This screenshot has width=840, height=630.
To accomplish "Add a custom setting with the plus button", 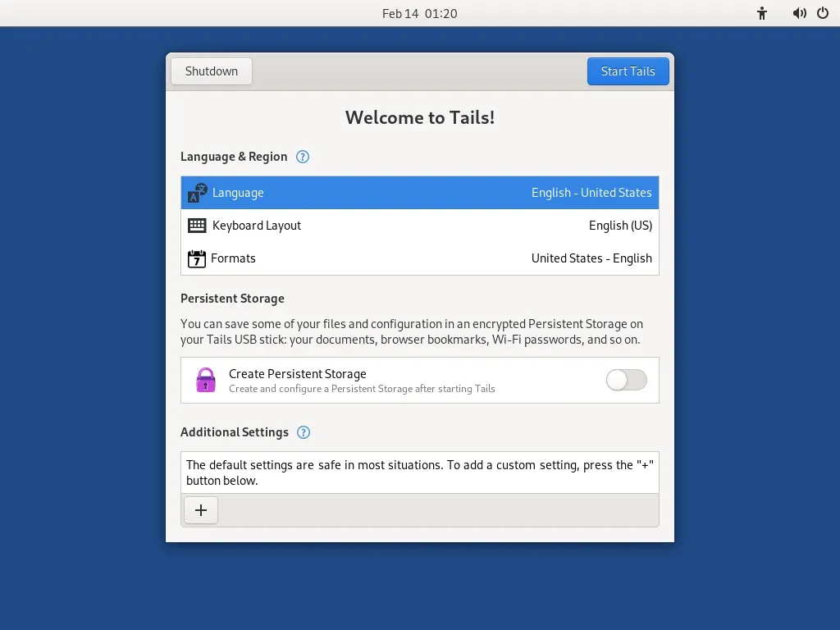I will tap(200, 509).
